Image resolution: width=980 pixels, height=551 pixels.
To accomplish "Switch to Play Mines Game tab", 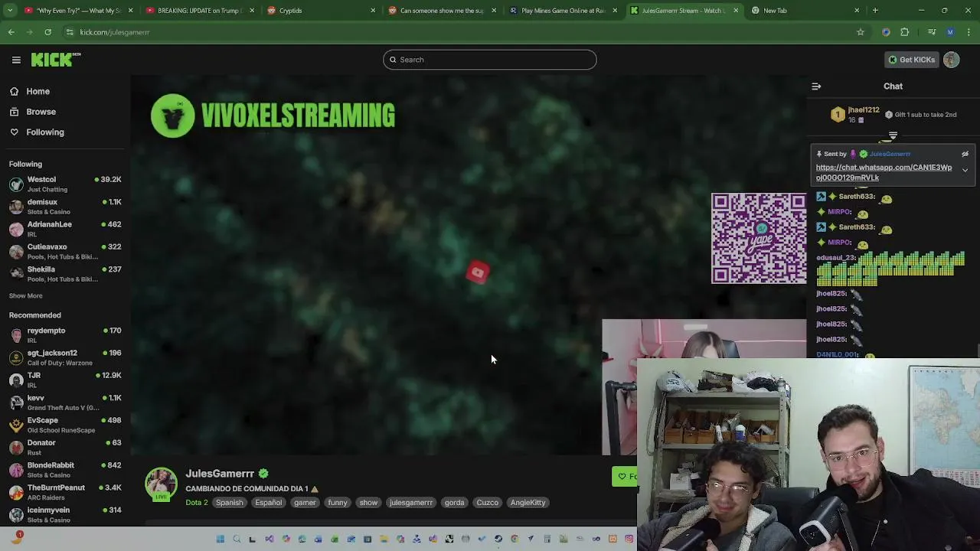I will point(563,11).
